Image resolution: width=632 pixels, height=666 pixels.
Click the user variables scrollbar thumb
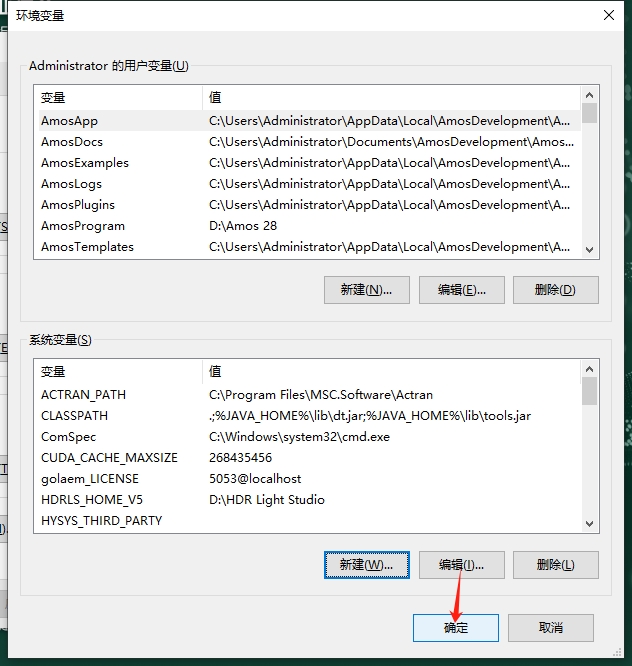click(x=590, y=113)
